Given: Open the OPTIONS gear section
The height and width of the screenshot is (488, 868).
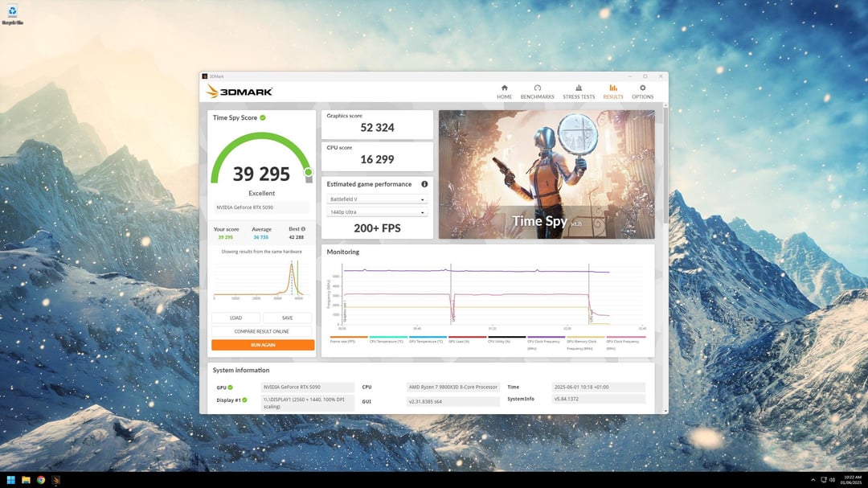Looking at the screenshot, I should pos(643,92).
